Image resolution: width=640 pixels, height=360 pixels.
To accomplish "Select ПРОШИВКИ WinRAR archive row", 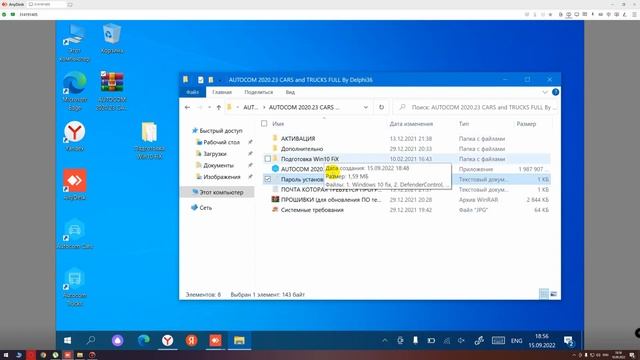I will coord(406,200).
